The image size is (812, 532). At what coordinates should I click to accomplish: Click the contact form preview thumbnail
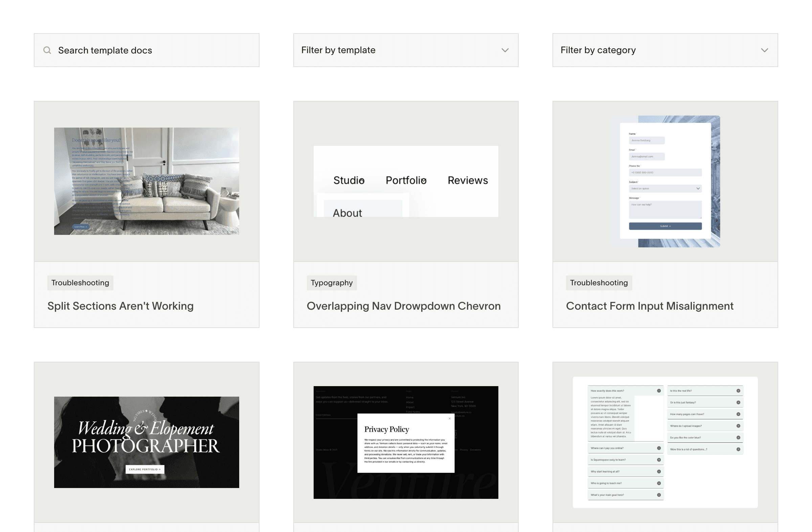coord(665,181)
